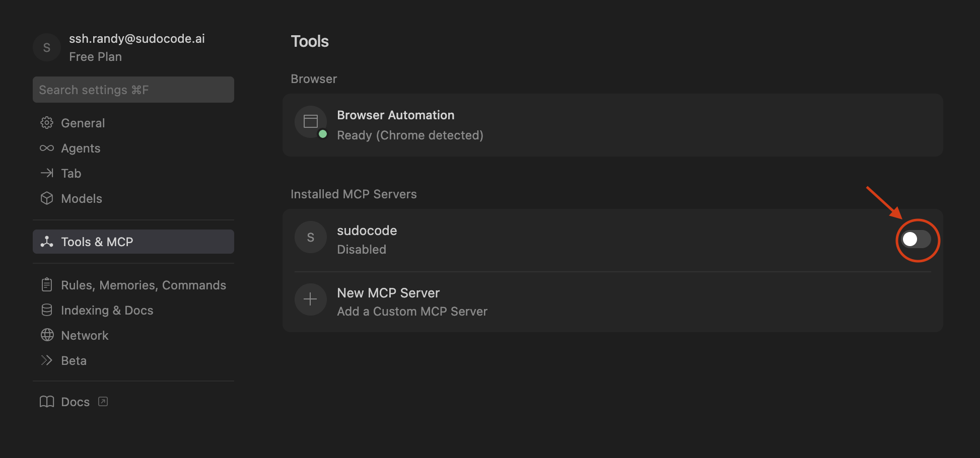Screen dimensions: 980x458
Task: Click the Network globe icon
Action: tap(46, 335)
